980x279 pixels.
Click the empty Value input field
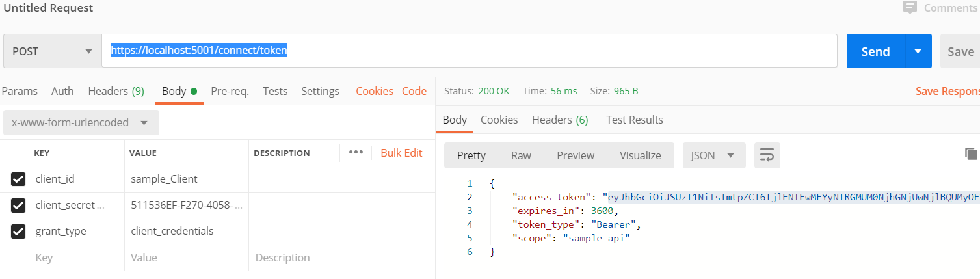[187, 258]
